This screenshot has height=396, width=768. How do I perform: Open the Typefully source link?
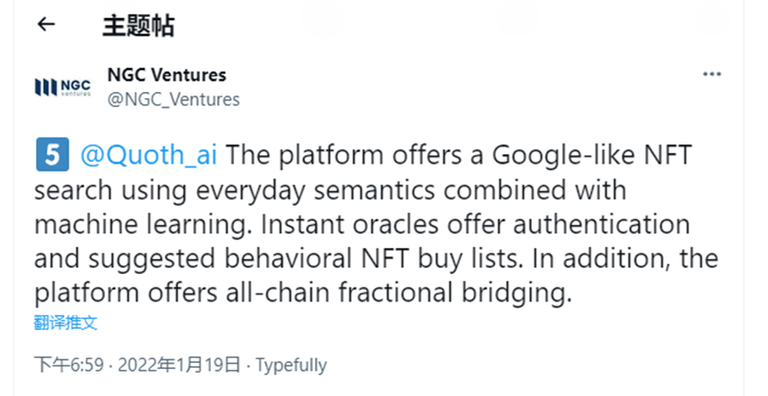pos(291,366)
